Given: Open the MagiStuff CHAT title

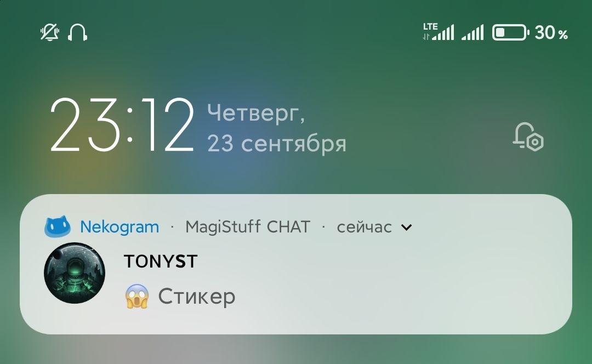Looking at the screenshot, I should tap(248, 227).
